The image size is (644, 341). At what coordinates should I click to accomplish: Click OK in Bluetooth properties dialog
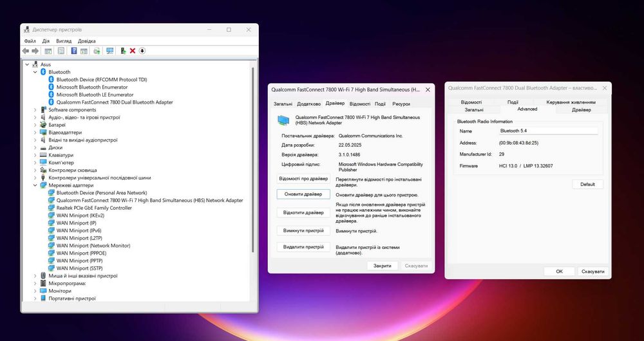[x=560, y=272]
